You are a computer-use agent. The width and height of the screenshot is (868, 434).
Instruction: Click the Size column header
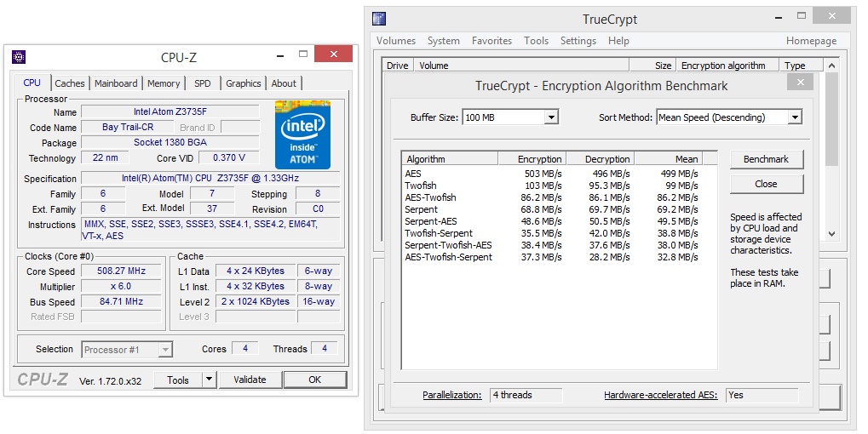pos(652,66)
